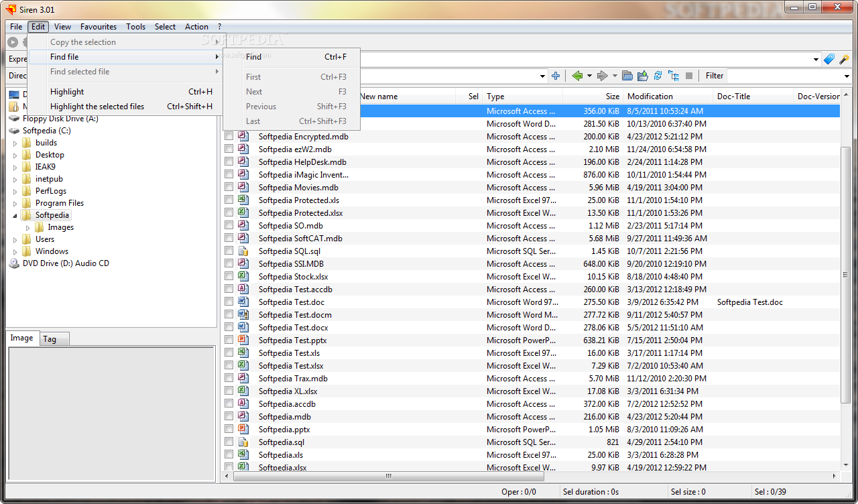Viewport: 858px width, 504px height.
Task: Click the Sel column header
Action: [x=470, y=97]
